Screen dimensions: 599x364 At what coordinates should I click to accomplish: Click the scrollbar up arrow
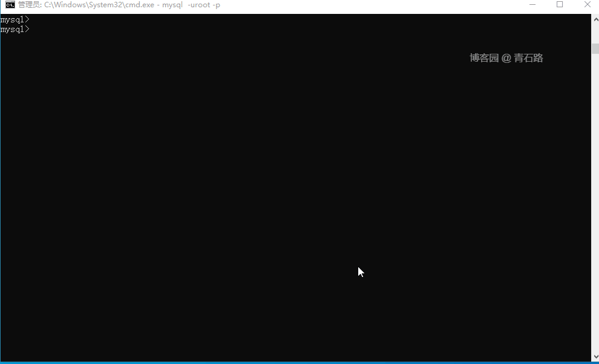tap(595, 19)
